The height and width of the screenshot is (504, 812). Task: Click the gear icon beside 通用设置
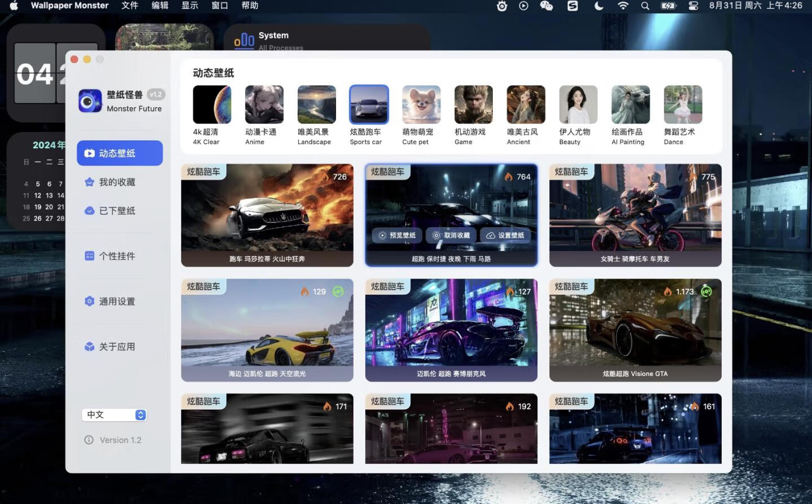pyautogui.click(x=89, y=302)
